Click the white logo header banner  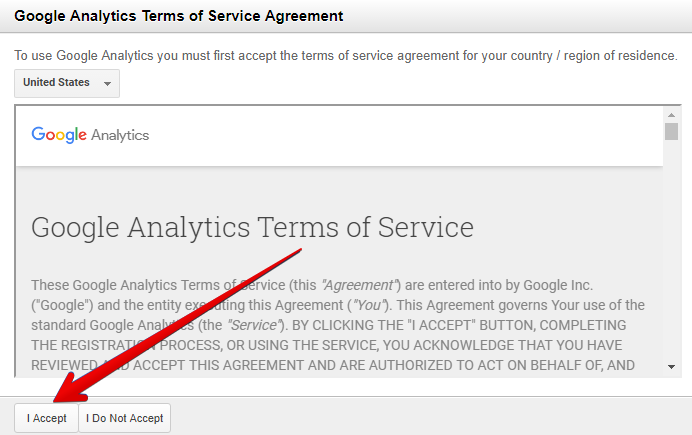(339, 136)
